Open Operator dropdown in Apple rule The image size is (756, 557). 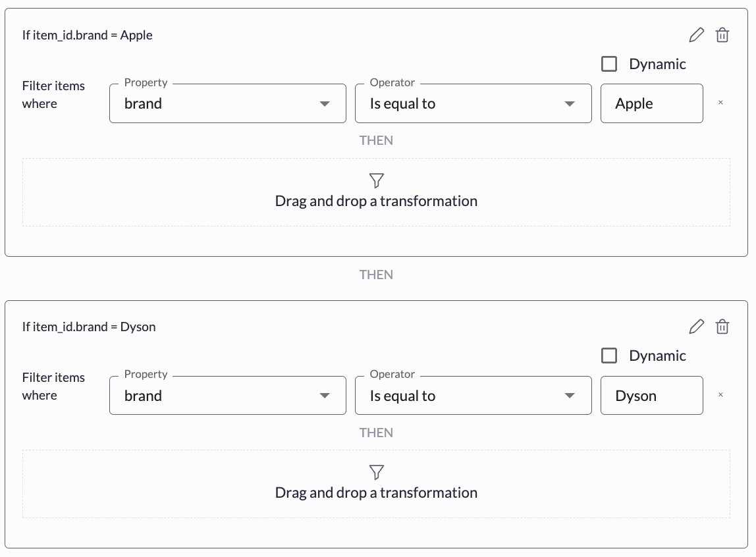(x=473, y=103)
